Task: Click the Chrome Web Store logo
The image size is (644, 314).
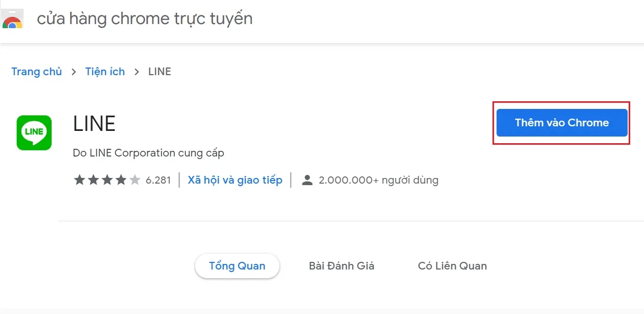Action: [12, 18]
